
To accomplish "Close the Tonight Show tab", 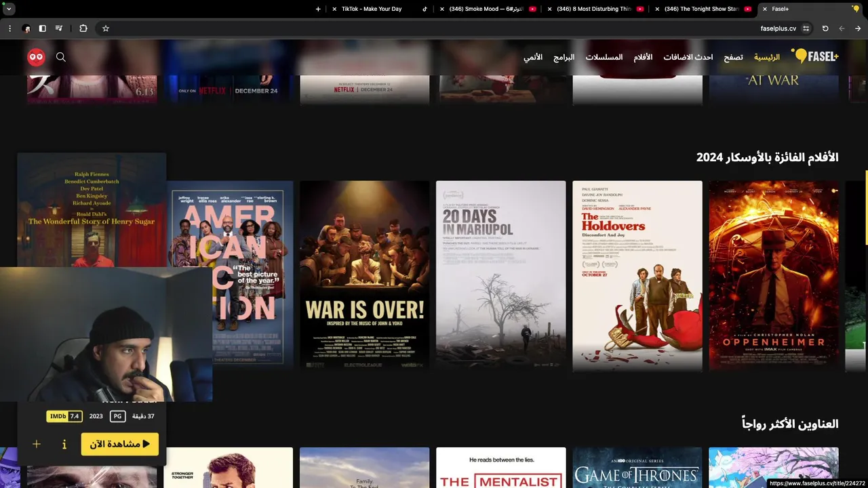I will click(657, 9).
